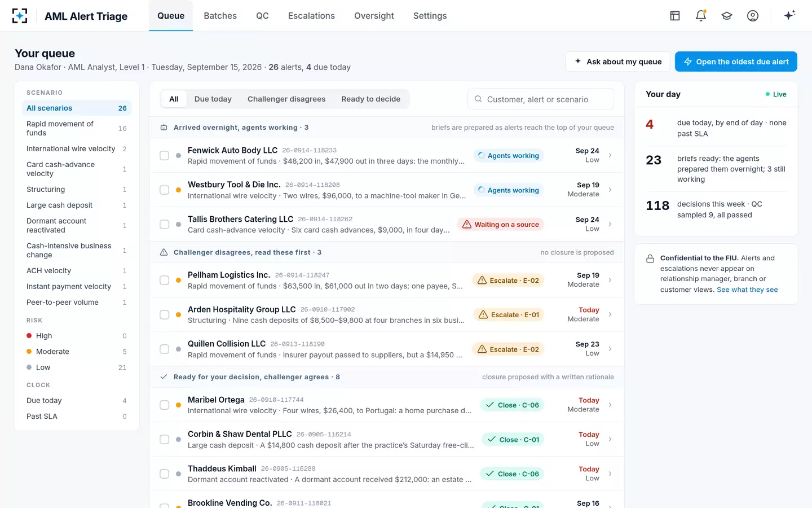
Task: Check the Tallis Brothers Catering LLC row
Action: click(x=165, y=224)
